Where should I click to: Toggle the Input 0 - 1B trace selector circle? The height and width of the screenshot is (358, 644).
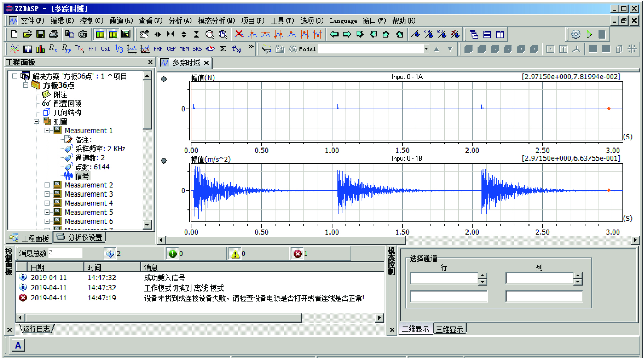(x=164, y=161)
